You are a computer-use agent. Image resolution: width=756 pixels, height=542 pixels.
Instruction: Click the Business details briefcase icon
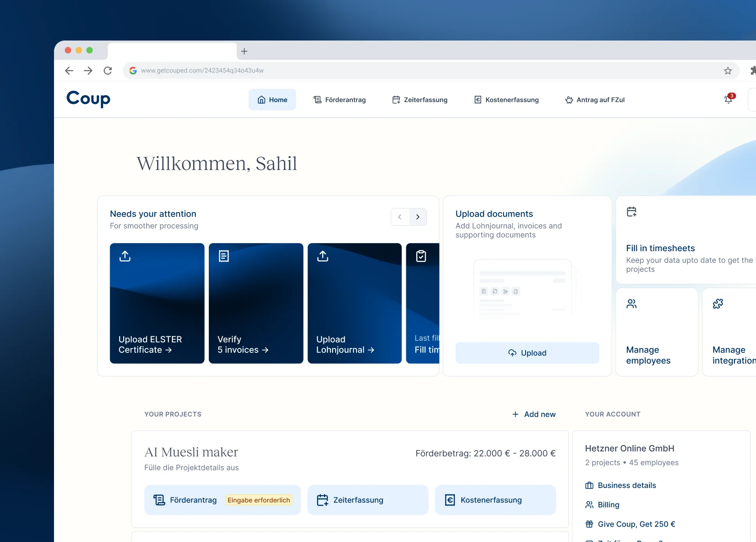click(589, 485)
